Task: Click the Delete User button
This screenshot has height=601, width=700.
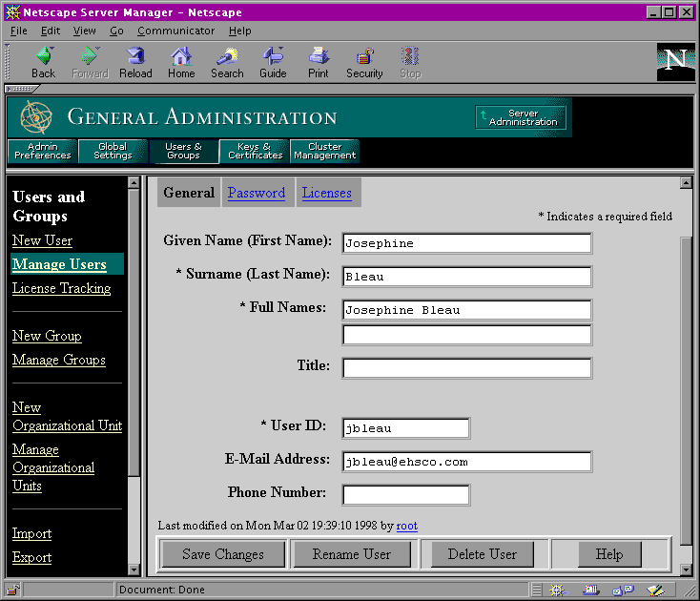Action: coord(483,554)
